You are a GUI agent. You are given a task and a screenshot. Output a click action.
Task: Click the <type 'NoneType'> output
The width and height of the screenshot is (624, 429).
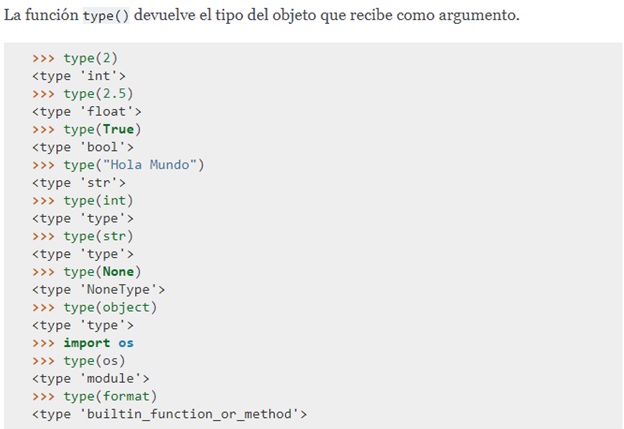(98, 290)
